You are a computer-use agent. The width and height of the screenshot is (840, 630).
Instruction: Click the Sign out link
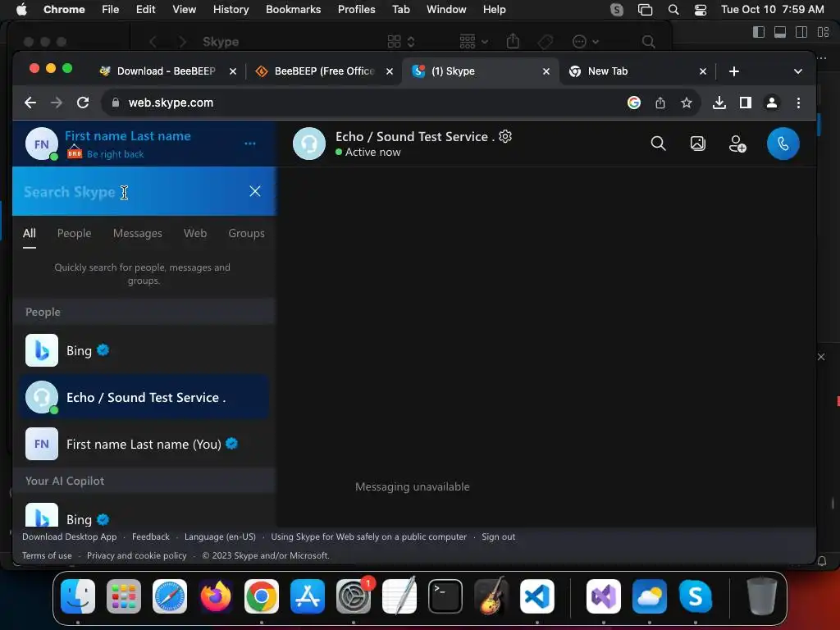point(498,536)
